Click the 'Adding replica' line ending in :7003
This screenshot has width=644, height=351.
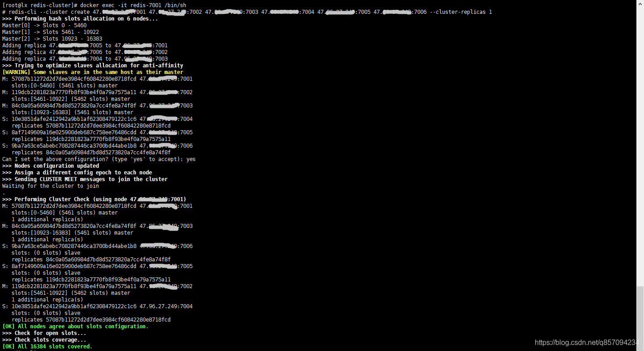pyautogui.click(x=85, y=58)
